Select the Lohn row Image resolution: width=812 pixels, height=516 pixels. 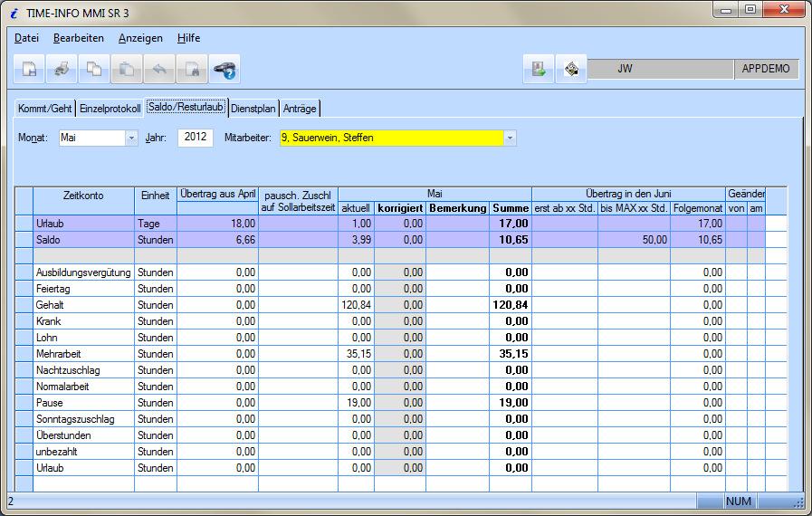click(x=400, y=338)
